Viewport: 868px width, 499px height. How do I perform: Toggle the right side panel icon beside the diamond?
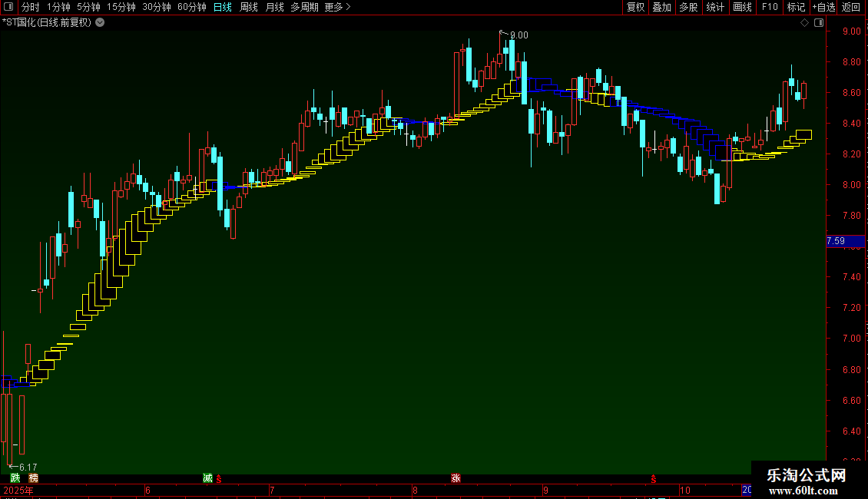(x=819, y=23)
